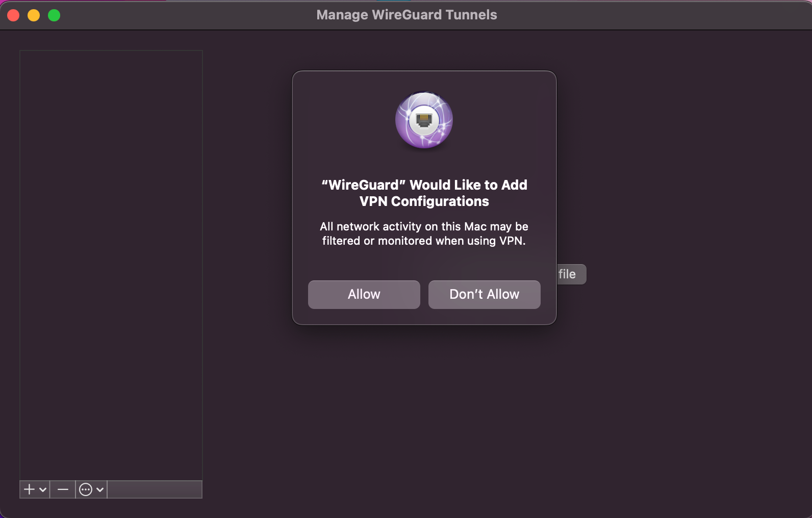This screenshot has height=518, width=812.
Task: Minimize the Manage WireGuard Tunnels window
Action: coord(34,15)
